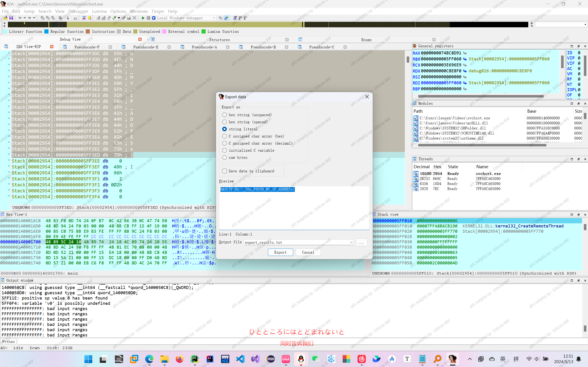Open the Local Windows debugger dropdown
This screenshot has width=588, height=367.
[x=214, y=18]
